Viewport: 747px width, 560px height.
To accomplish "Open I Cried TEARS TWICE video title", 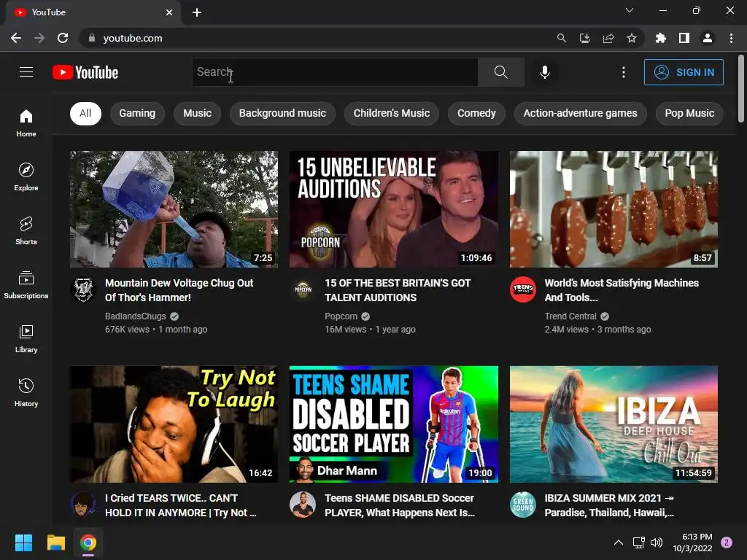I will pyautogui.click(x=181, y=505).
